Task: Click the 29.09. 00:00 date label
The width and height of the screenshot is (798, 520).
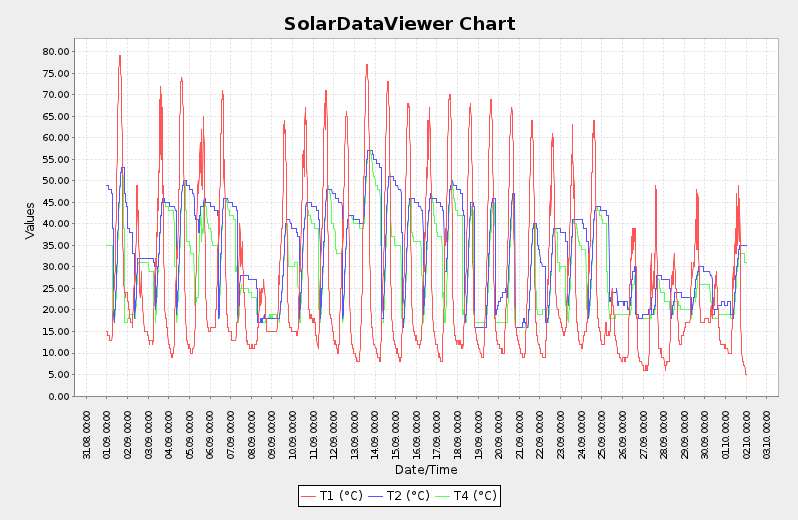Action: pyautogui.click(x=684, y=435)
